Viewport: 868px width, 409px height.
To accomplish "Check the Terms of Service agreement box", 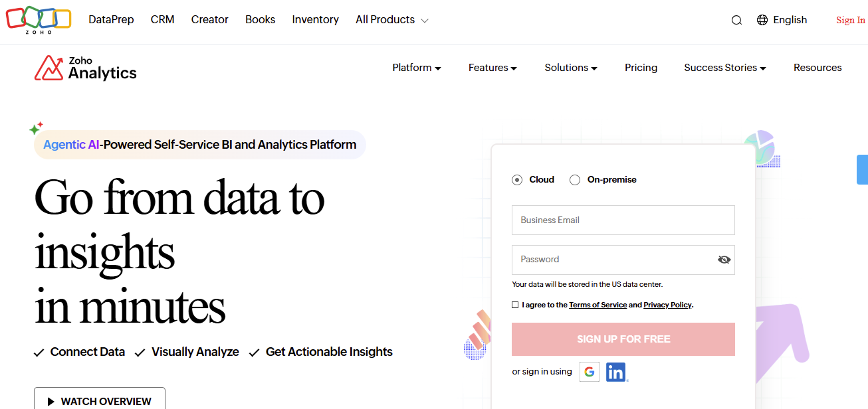I will (x=515, y=304).
